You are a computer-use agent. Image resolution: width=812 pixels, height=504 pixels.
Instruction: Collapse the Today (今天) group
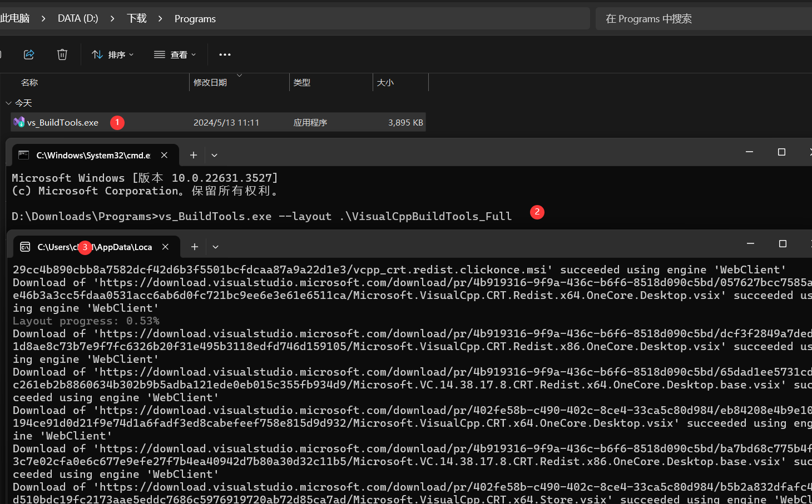pos(8,103)
